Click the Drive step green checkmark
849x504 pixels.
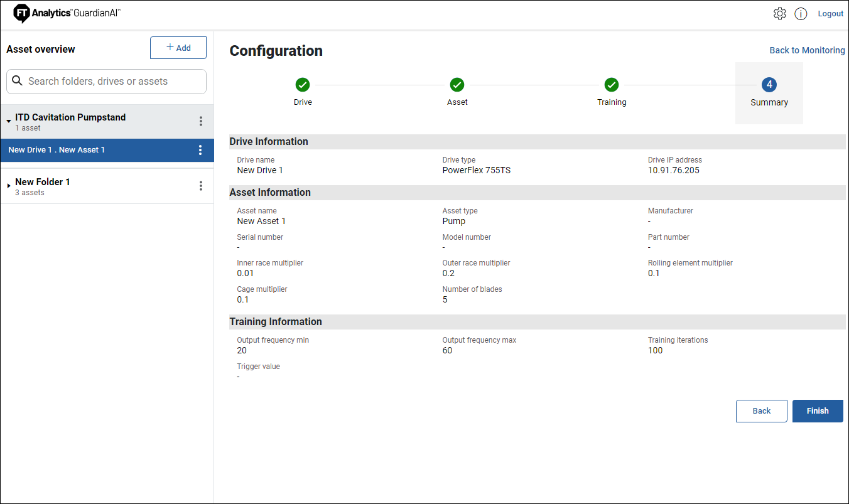click(x=303, y=85)
